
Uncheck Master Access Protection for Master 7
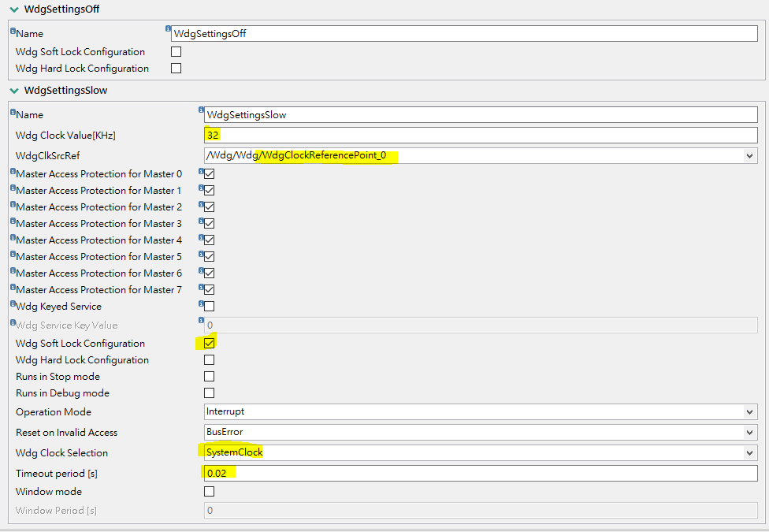pyautogui.click(x=209, y=289)
